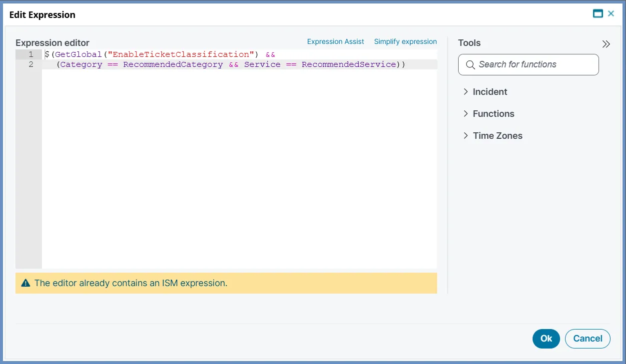Select line number 2 in the gutter
The image size is (626, 364).
coord(30,64)
